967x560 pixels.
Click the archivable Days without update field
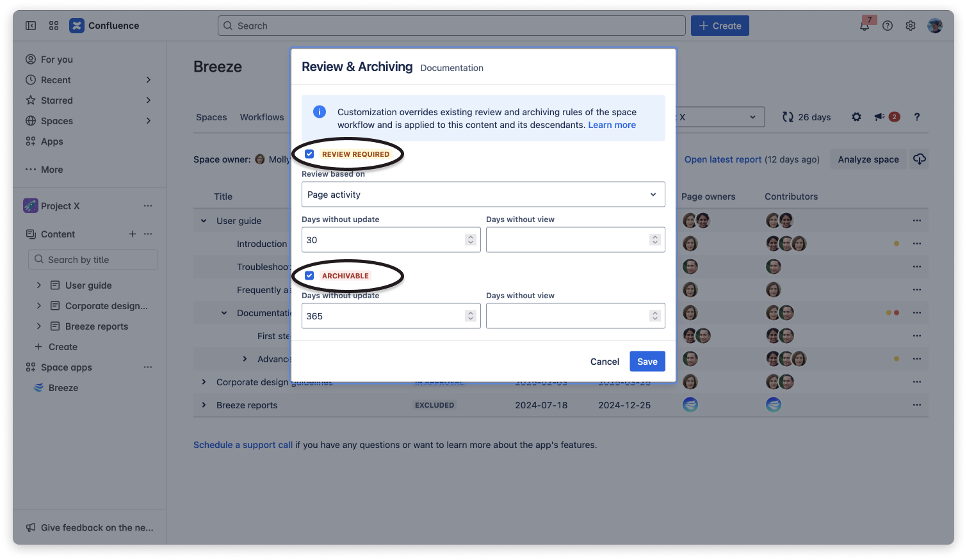click(391, 316)
